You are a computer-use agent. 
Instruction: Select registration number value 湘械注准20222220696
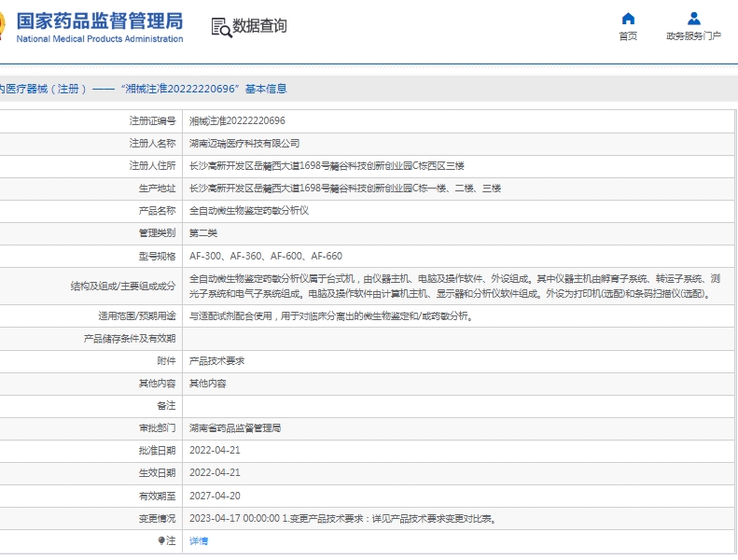[x=237, y=120]
